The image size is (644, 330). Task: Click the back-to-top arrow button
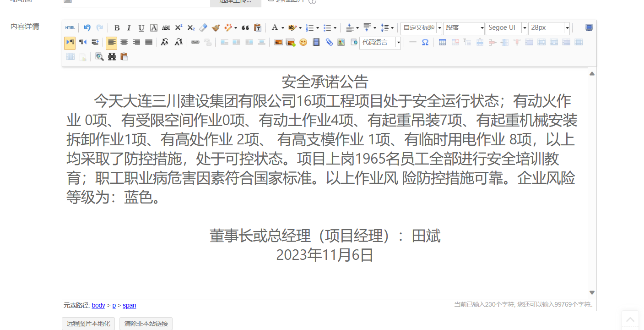630,319
